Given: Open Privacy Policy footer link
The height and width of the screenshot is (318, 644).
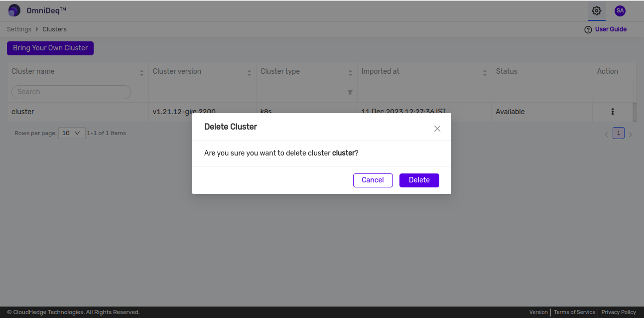Looking at the screenshot, I should 619,312.
